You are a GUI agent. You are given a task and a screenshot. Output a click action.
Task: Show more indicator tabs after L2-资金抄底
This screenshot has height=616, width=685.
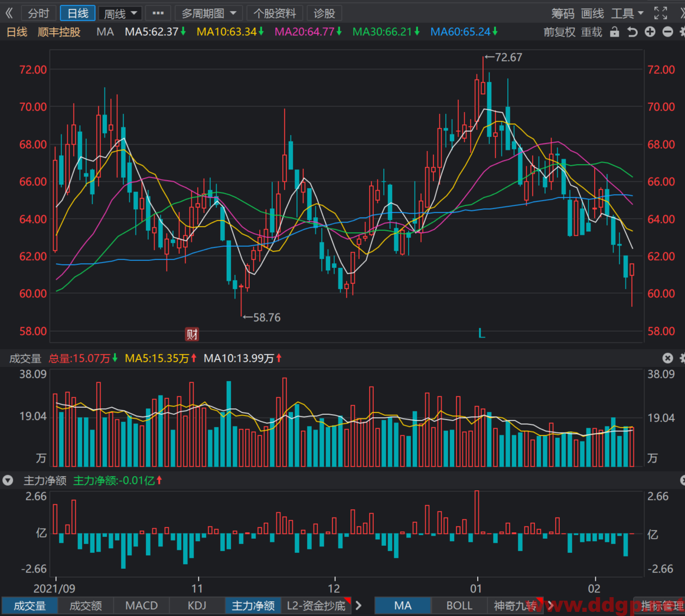point(358,605)
